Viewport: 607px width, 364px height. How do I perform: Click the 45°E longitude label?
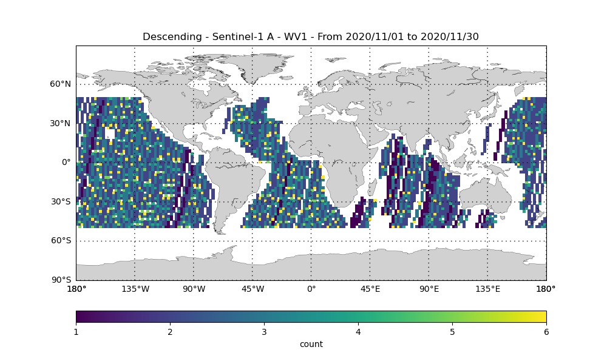click(x=370, y=289)
